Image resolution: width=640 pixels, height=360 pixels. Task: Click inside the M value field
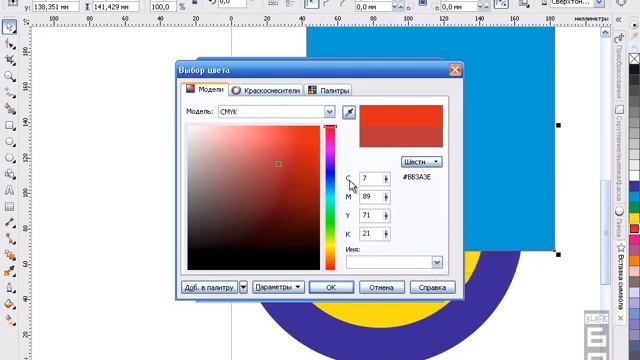point(371,197)
